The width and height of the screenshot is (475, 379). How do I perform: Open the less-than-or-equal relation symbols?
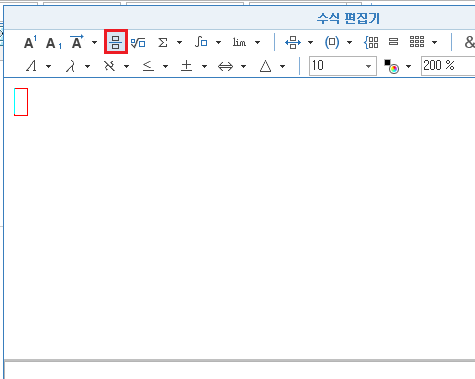coord(148,66)
